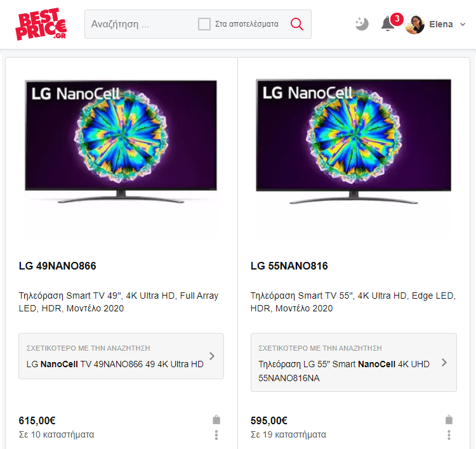
Task: Click the red search magnifier icon
Action: coord(296,24)
